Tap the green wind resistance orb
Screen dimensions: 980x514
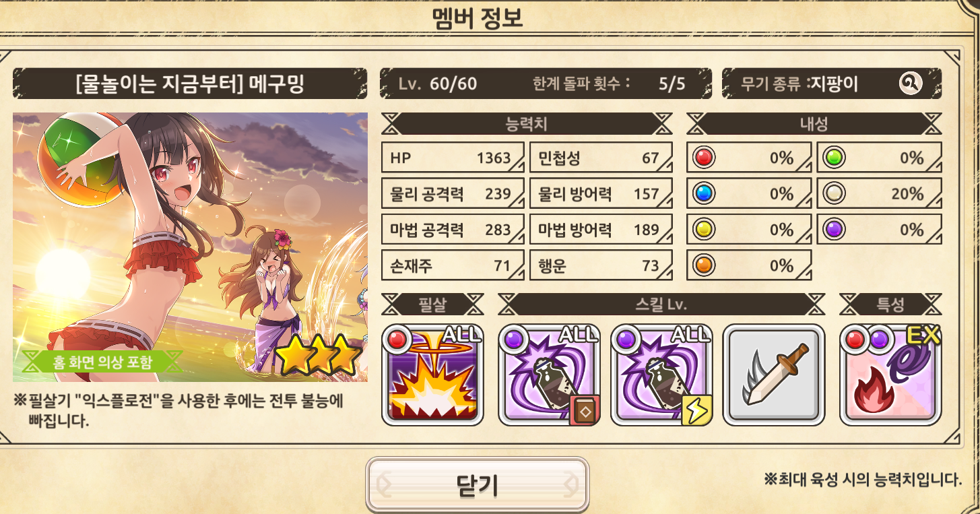[x=835, y=158]
